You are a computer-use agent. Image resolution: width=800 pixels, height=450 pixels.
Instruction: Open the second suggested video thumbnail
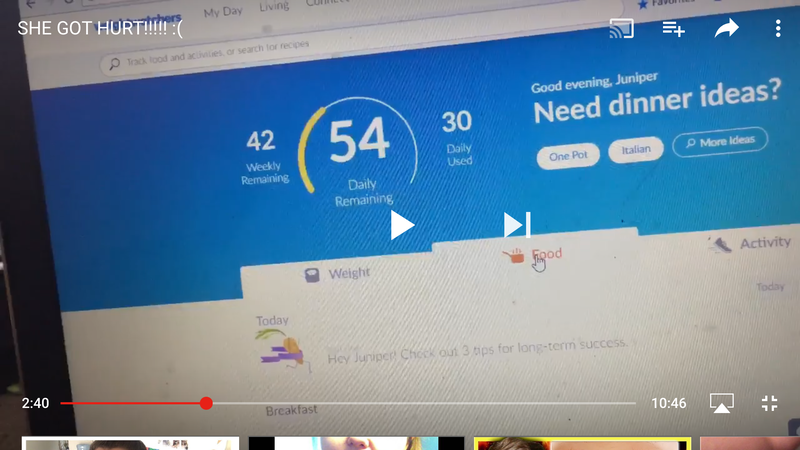pyautogui.click(x=356, y=443)
